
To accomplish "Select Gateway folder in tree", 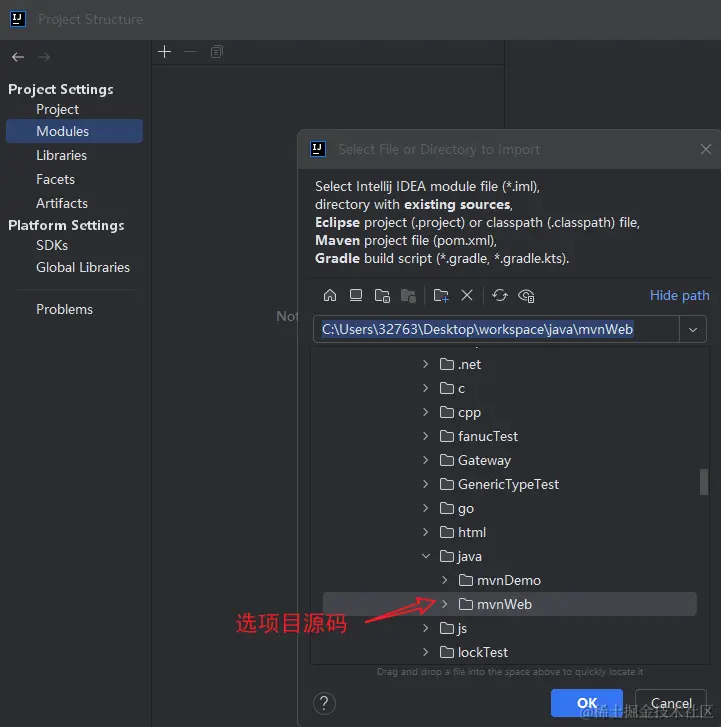I will 475,460.
